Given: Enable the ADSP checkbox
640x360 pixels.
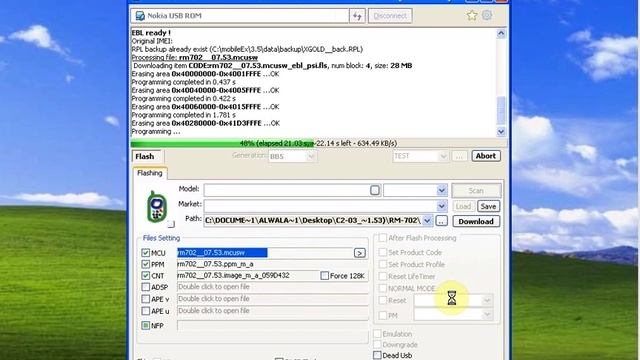Looking at the screenshot, I should pyautogui.click(x=146, y=287).
